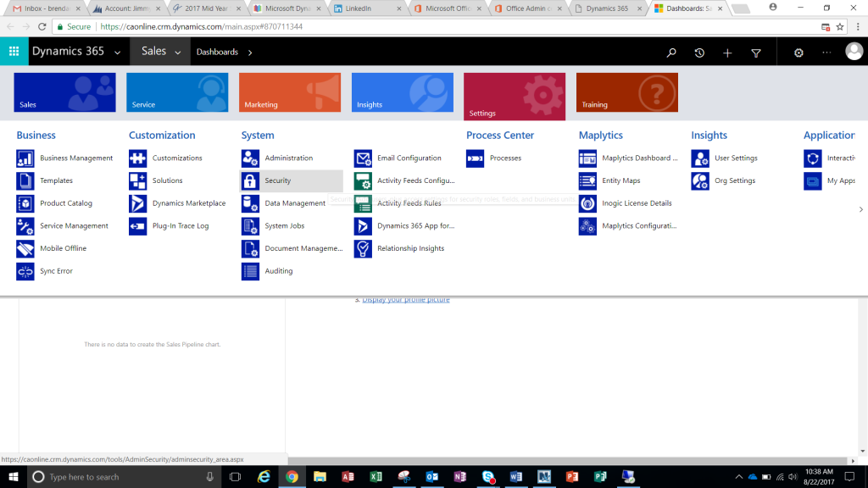Viewport: 868px width, 488px height.
Task: Open Excel from the Windows taskbar
Action: [x=376, y=477]
